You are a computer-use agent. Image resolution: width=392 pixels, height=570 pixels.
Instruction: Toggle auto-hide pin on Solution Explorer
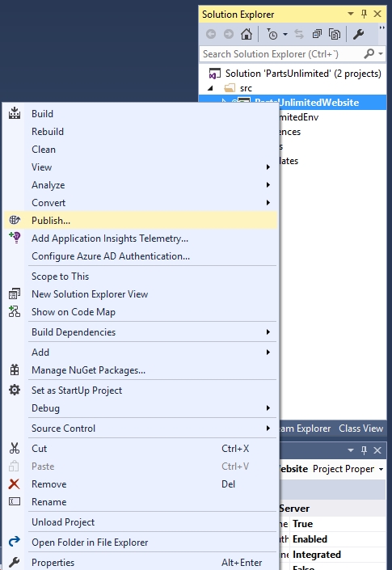pyautogui.click(x=364, y=14)
